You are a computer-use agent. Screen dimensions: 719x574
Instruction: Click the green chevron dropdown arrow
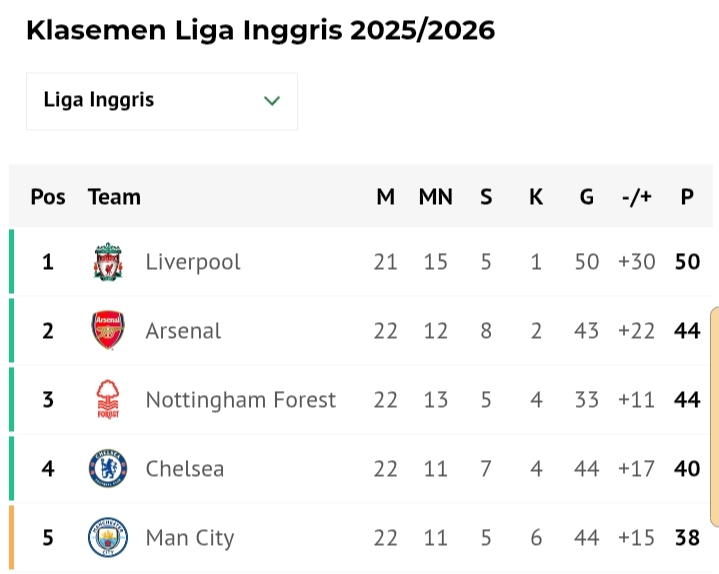click(x=271, y=101)
